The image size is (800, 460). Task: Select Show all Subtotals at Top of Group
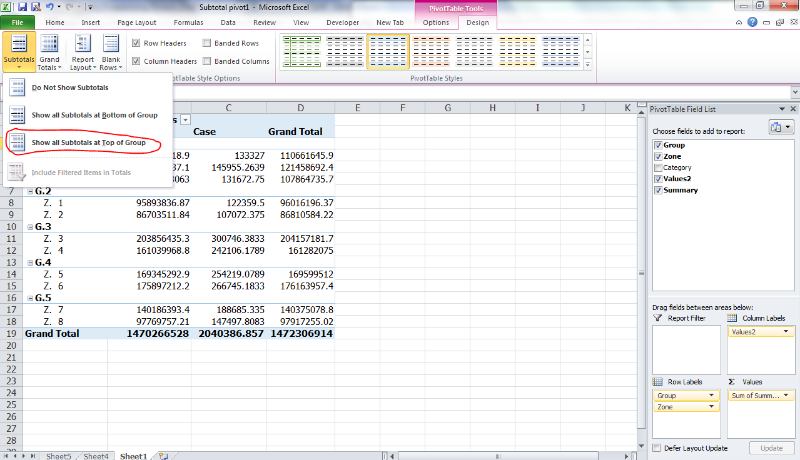tap(88, 143)
